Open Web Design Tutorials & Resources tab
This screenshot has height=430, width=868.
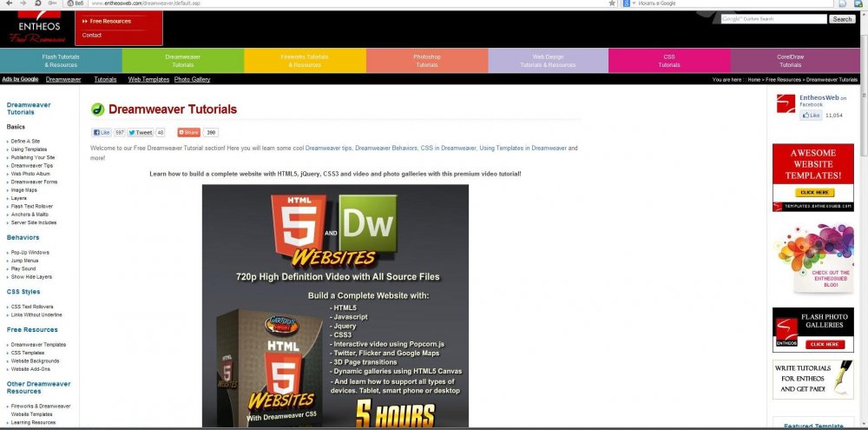(548, 61)
